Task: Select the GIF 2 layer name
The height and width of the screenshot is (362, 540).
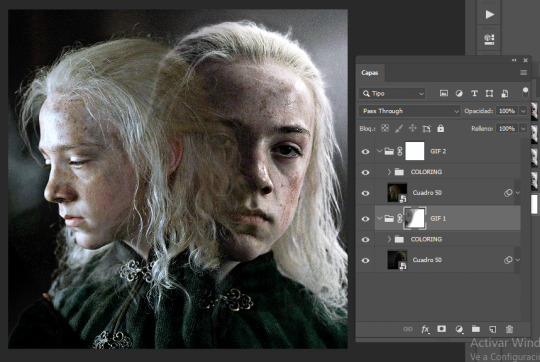Action: (438, 151)
